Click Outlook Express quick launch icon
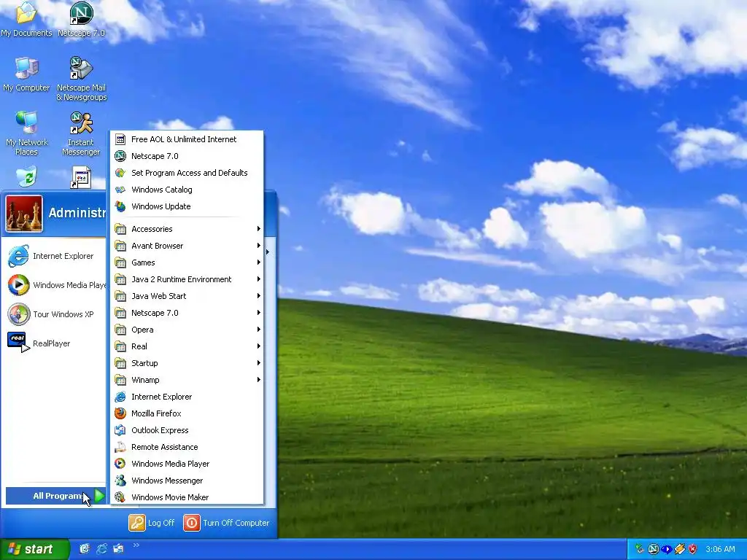This screenshot has width=747, height=560. click(118, 548)
